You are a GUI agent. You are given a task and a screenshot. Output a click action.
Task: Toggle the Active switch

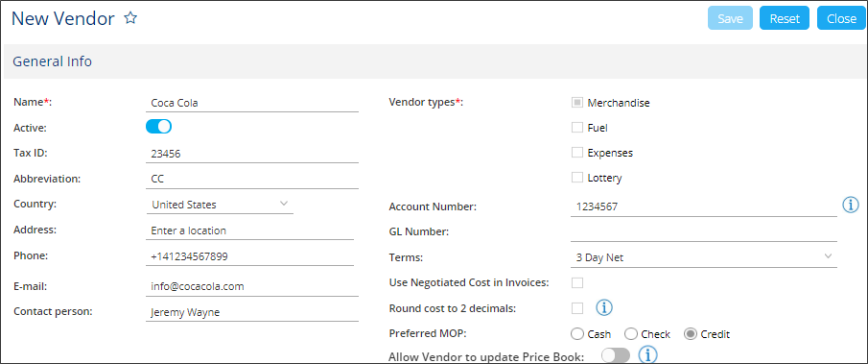click(159, 127)
